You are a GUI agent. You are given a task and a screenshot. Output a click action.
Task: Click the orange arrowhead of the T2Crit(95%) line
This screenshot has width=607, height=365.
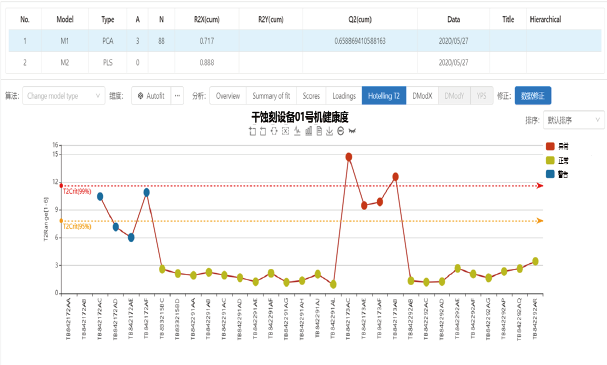pos(540,221)
